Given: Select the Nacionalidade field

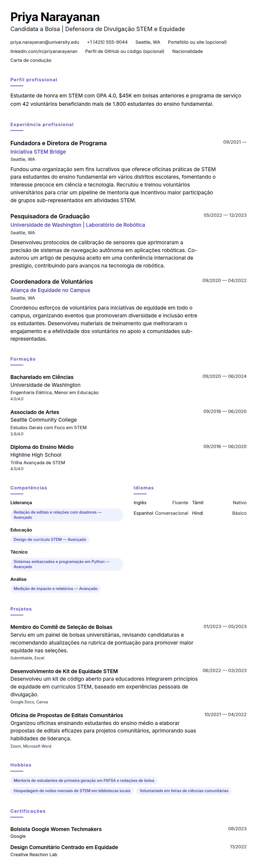Looking at the screenshot, I should click(187, 51).
